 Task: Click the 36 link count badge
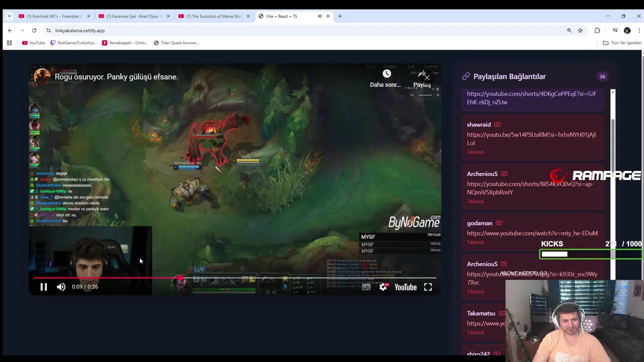(602, 76)
